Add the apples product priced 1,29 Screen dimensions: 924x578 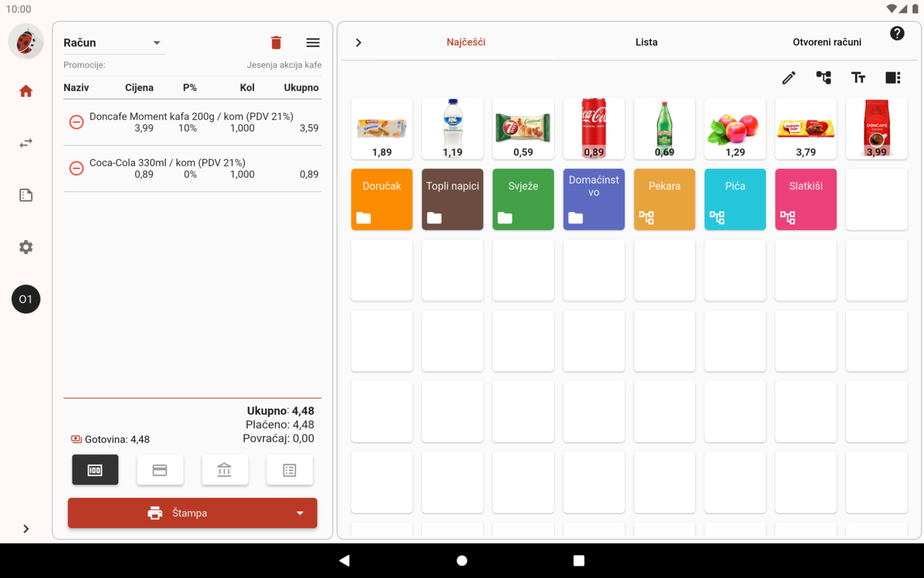735,129
